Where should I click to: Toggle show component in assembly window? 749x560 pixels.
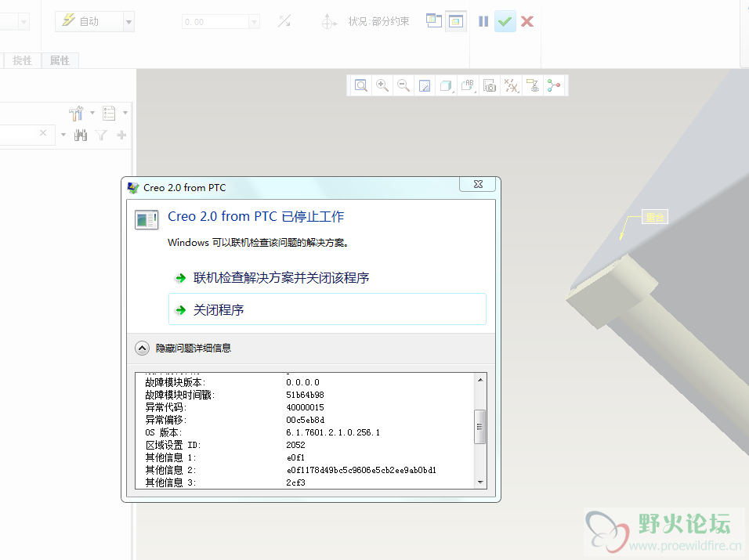pyautogui.click(x=456, y=21)
